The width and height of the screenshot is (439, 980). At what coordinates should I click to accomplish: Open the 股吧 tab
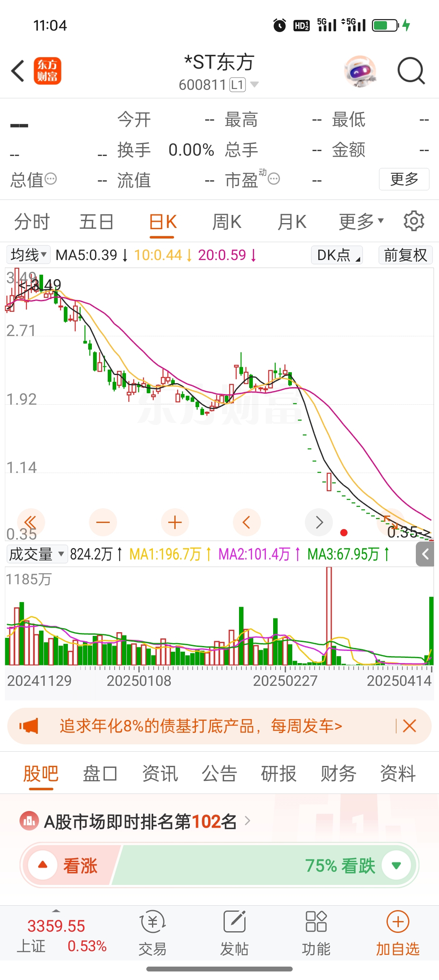click(x=41, y=773)
